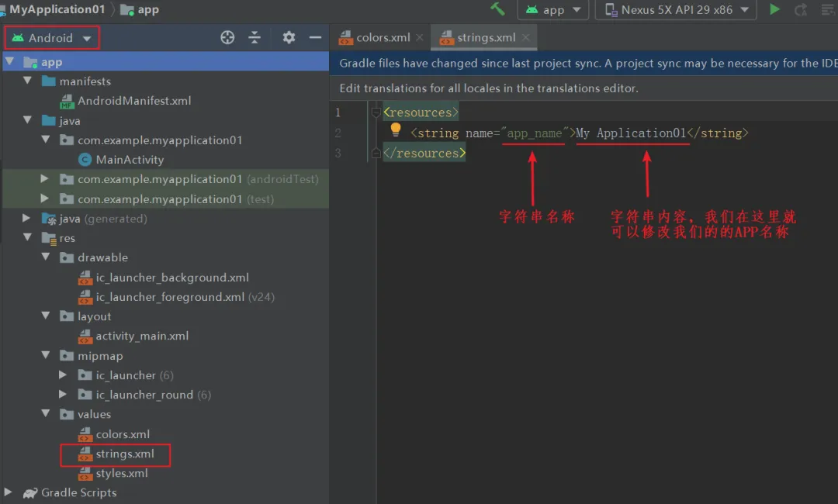This screenshot has width=838, height=504.
Task: Open the Nexus 5X API 29 device dropdown
Action: coord(676,9)
